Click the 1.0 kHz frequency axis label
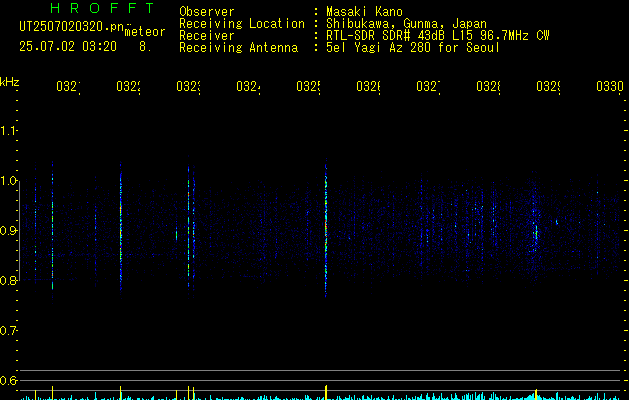This screenshot has width=629, height=400. (x=8, y=181)
